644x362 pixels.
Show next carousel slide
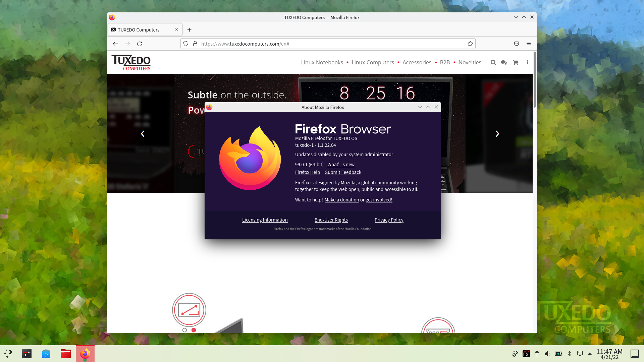pyautogui.click(x=497, y=134)
